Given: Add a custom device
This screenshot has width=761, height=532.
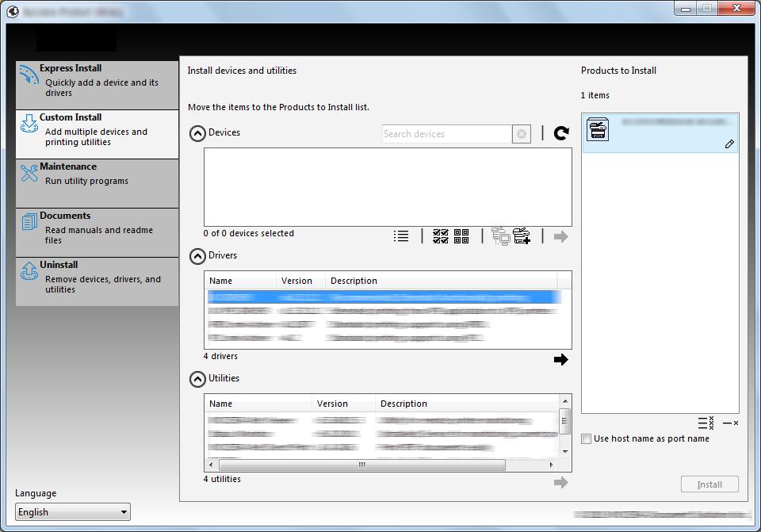Looking at the screenshot, I should [522, 236].
